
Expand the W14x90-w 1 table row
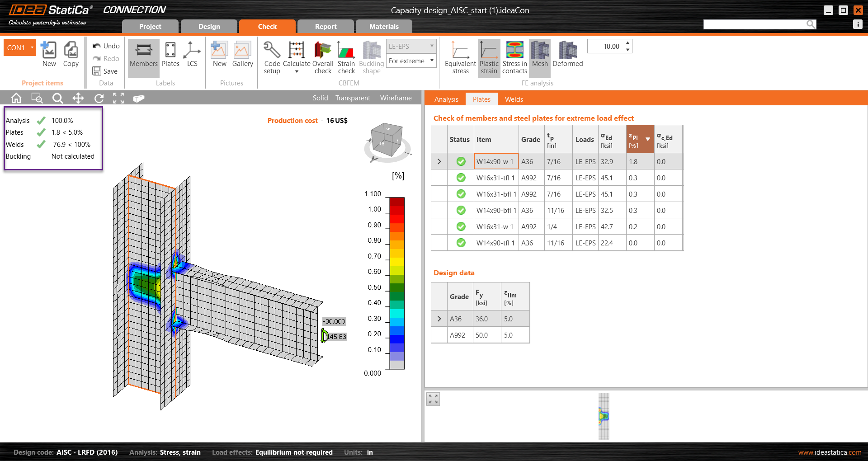439,161
